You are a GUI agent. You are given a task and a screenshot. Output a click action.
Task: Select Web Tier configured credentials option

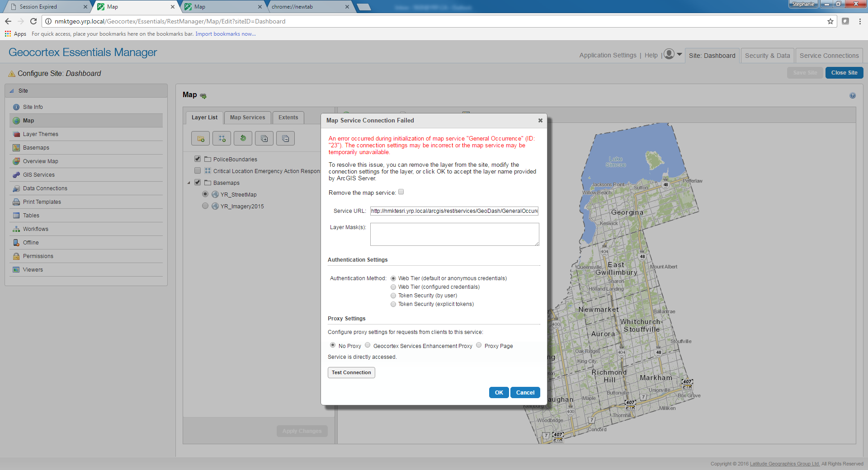tap(393, 287)
